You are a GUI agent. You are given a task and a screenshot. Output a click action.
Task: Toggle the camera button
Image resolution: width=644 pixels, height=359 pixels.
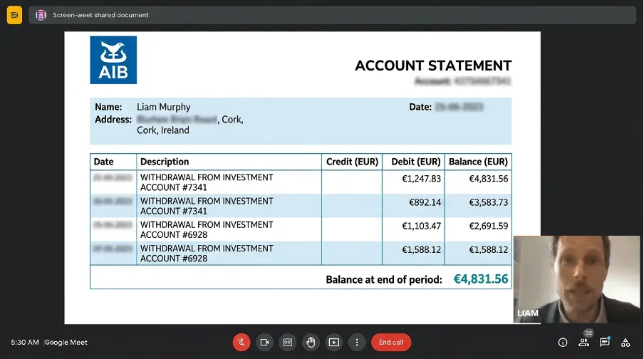pos(264,342)
